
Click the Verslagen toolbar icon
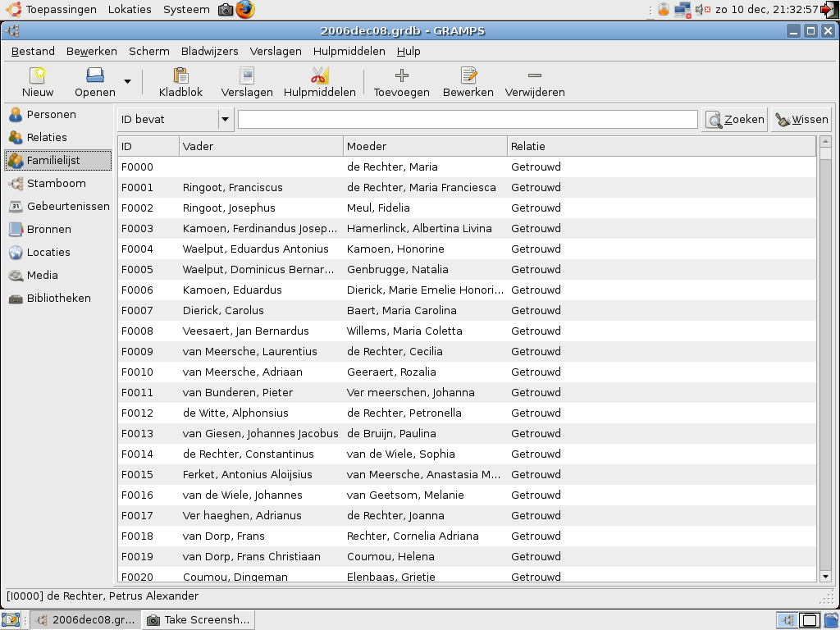[247, 82]
